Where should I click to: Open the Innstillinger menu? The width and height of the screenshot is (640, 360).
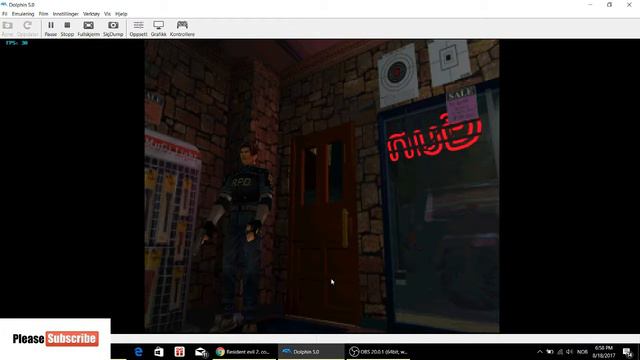pyautogui.click(x=65, y=14)
